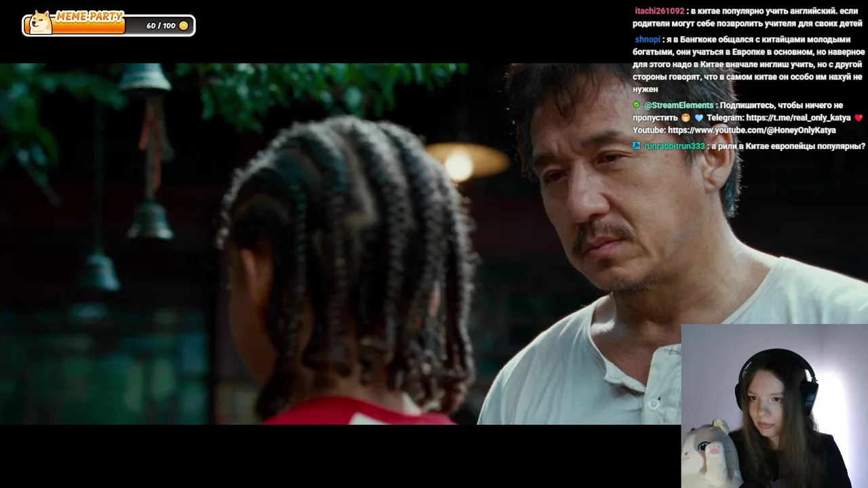Image resolution: width=868 pixels, height=488 pixels.
Task: Click the doge icon on Meme Party widget
Action: [41, 22]
